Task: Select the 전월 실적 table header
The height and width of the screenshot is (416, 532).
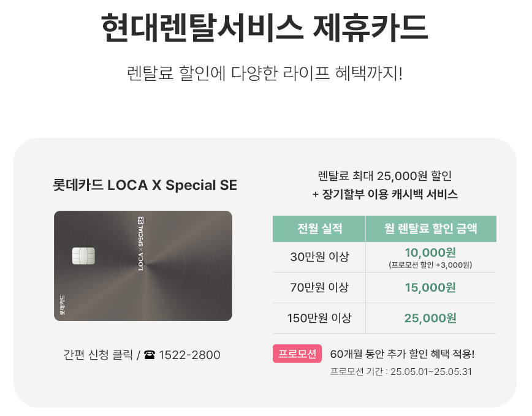Action: [x=319, y=229]
